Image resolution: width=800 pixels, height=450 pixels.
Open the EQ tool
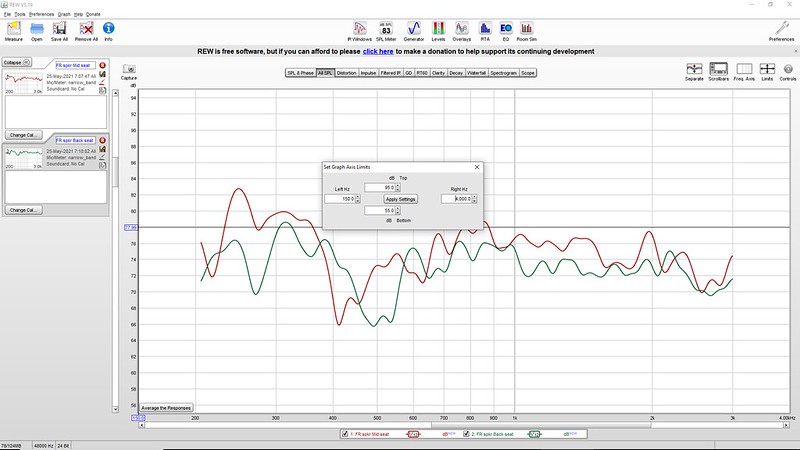point(506,31)
